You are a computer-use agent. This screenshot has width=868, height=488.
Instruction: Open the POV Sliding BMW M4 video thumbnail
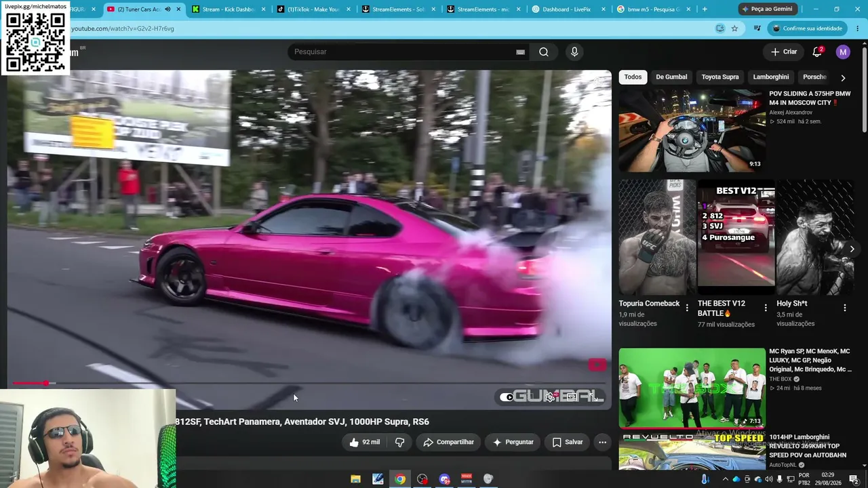tap(692, 131)
